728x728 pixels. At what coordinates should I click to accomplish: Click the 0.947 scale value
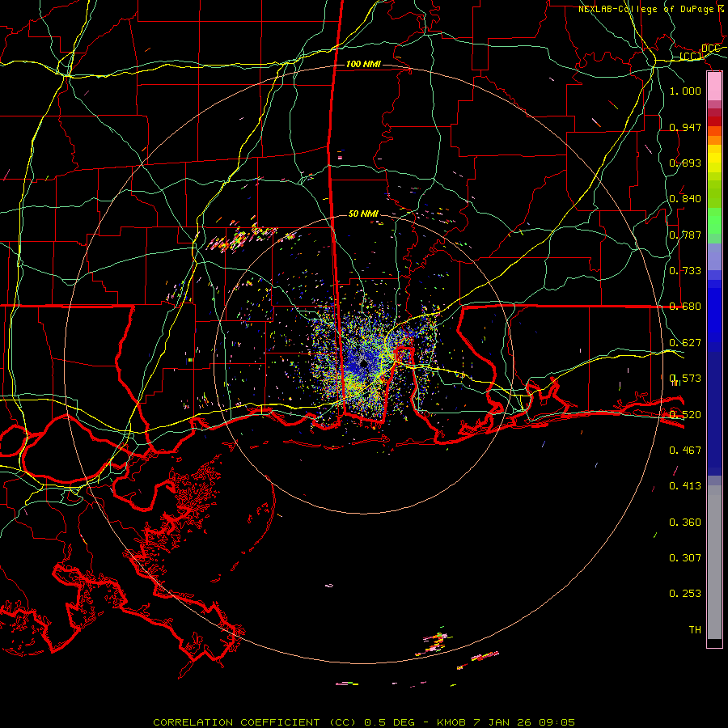tap(685, 127)
